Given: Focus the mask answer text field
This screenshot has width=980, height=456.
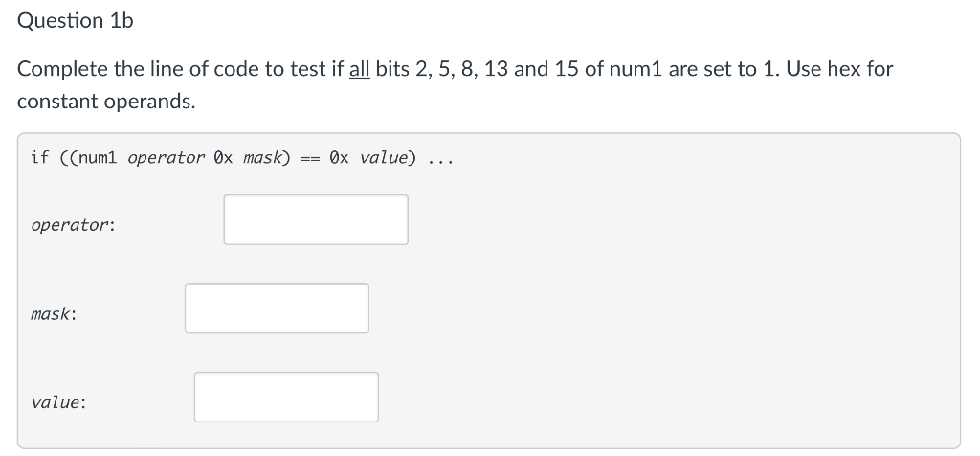Looking at the screenshot, I should click(277, 308).
